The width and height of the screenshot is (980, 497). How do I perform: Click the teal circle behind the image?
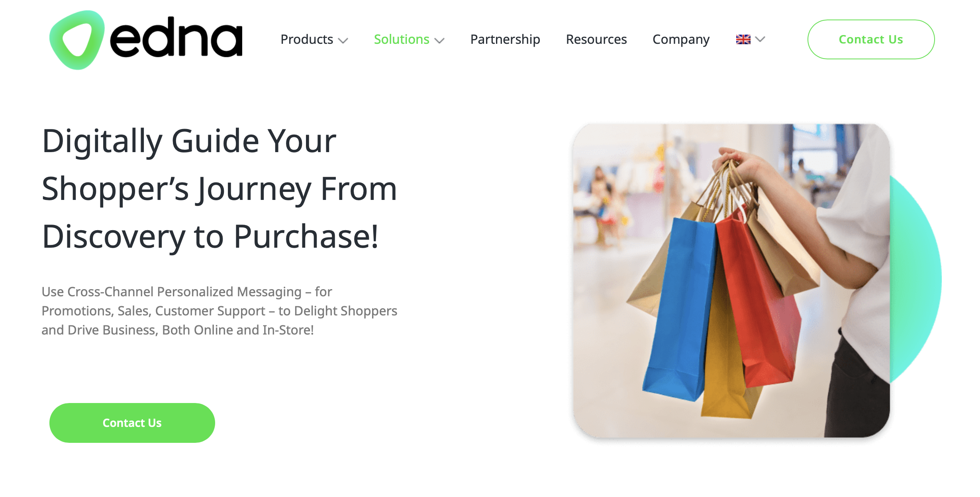pos(916,279)
